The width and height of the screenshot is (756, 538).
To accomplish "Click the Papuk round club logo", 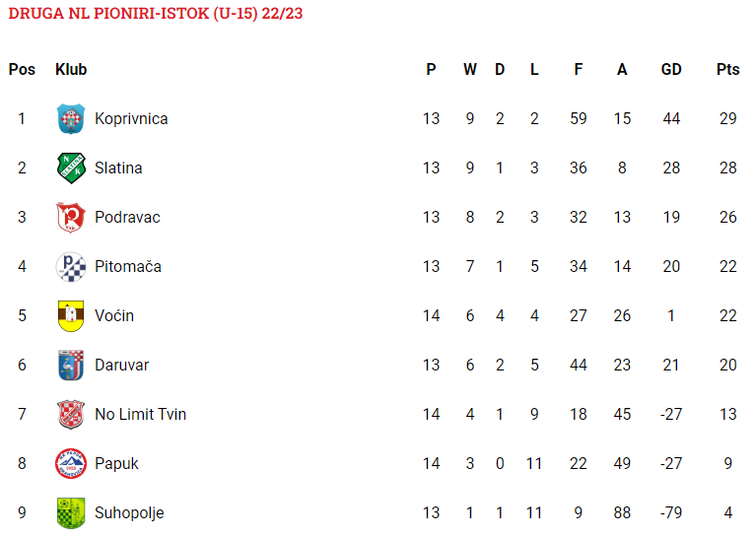I will (x=71, y=463).
